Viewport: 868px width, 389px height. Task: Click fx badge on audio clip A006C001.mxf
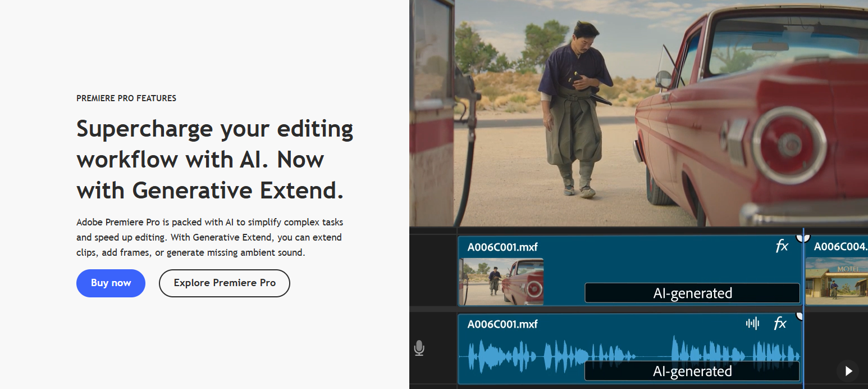pyautogui.click(x=780, y=323)
